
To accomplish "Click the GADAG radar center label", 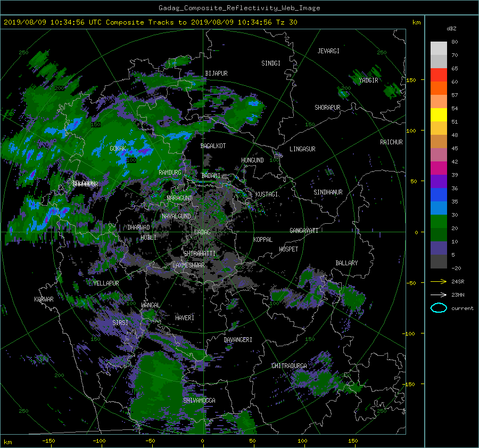I will 202,232.
